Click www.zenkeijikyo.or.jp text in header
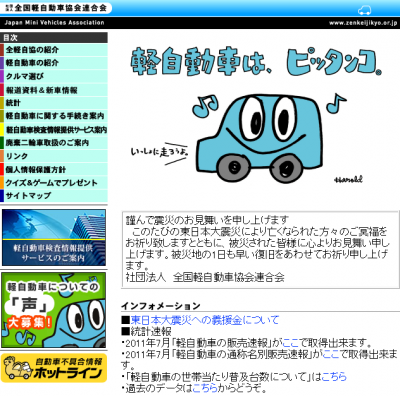 click(363, 23)
